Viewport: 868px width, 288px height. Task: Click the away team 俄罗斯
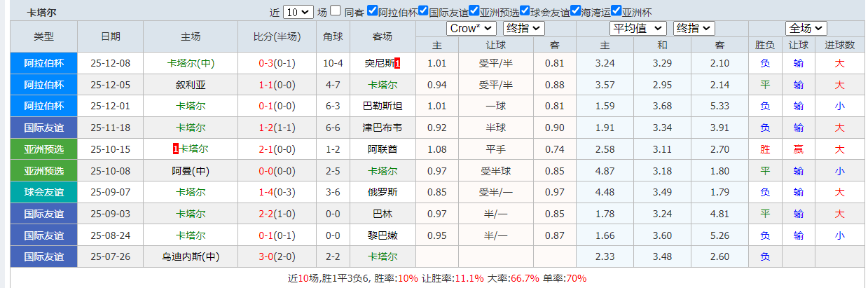tap(383, 192)
